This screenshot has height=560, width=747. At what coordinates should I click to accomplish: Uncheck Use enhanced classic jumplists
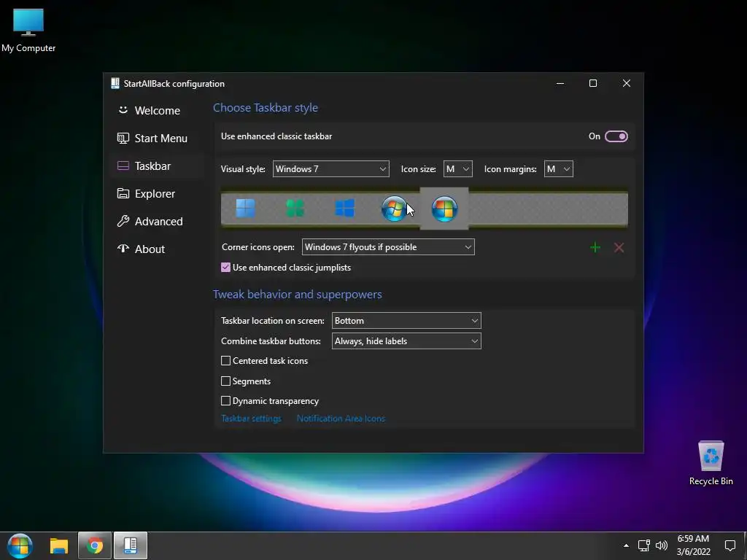(x=226, y=268)
